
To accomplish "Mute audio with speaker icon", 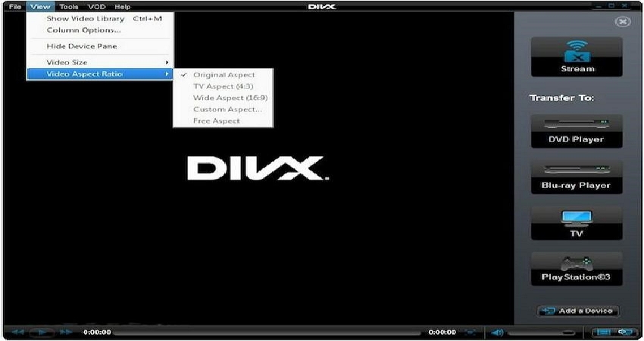I will (497, 333).
